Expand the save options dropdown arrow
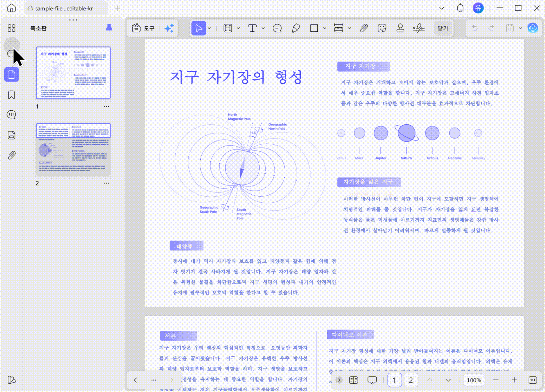Screen dimensions: 545x392 point(520,28)
